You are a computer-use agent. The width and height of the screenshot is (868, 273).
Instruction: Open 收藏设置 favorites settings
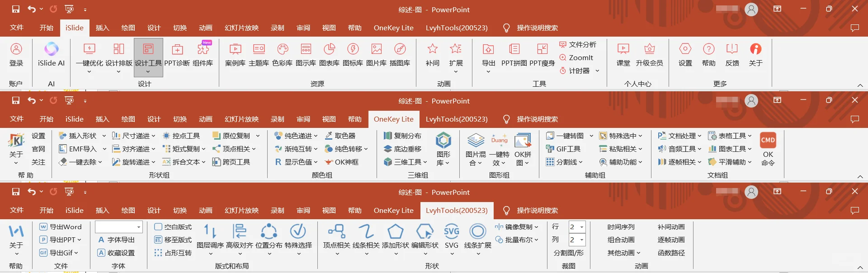click(116, 253)
